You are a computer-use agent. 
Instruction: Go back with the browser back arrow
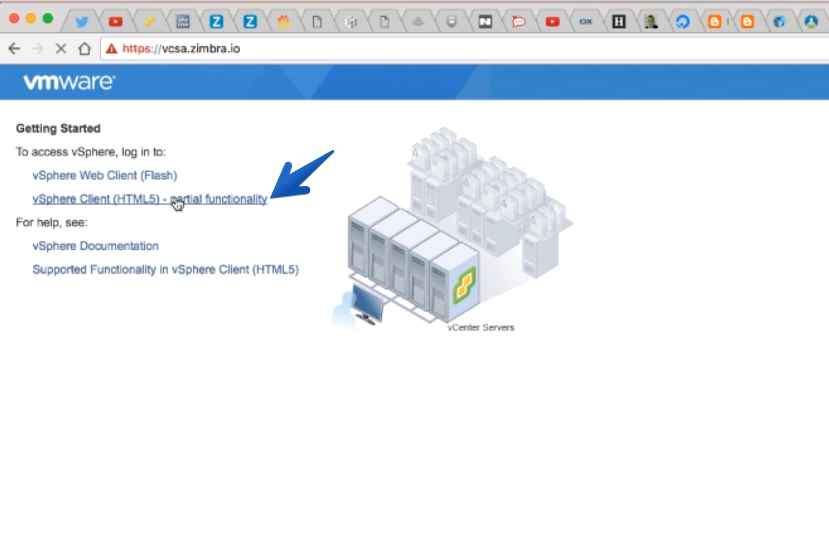tap(14, 49)
